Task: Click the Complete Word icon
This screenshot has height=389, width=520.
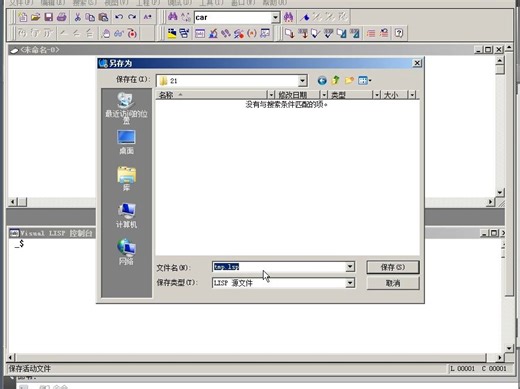Action: pos(147,17)
